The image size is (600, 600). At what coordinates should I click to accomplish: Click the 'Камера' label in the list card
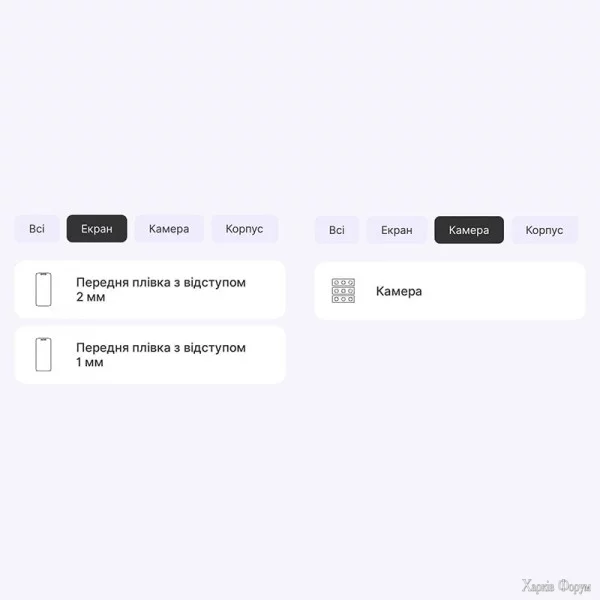tap(399, 291)
